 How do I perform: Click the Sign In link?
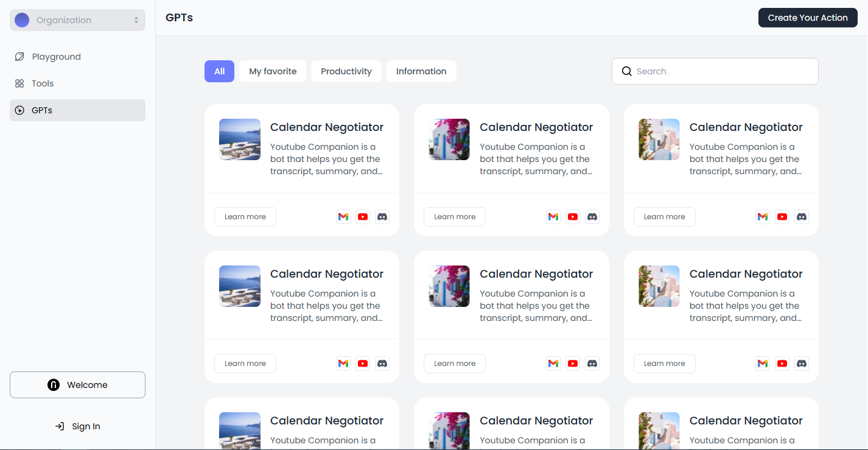coord(77,426)
